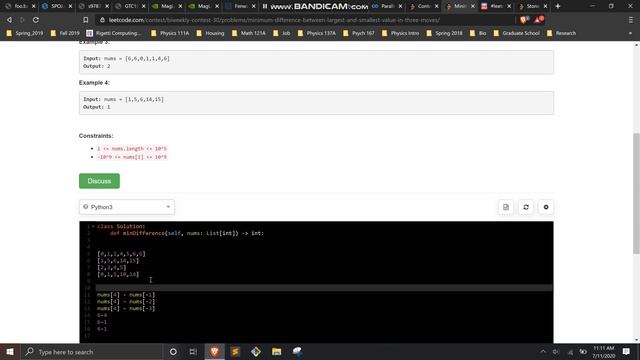
Task: Place cursor on highlighted editor line 10
Action: (324, 288)
